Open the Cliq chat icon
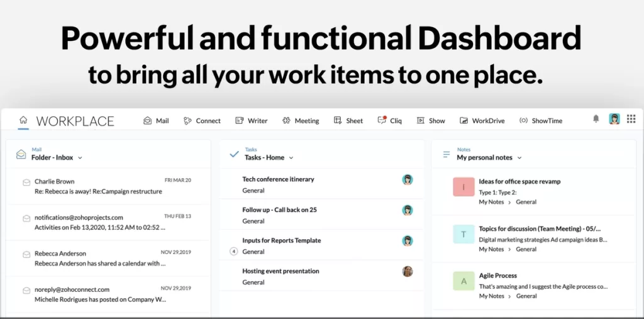 [x=382, y=120]
